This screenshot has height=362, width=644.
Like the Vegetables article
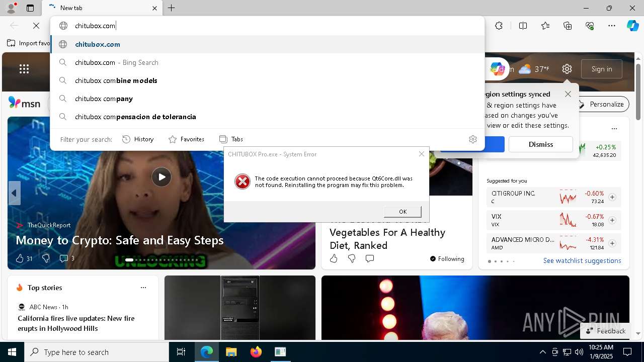[334, 258]
